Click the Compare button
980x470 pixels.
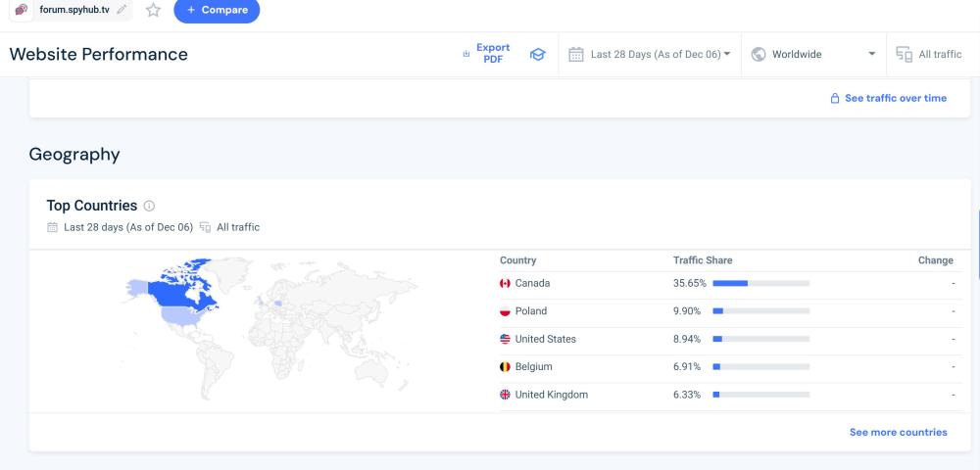click(x=217, y=11)
